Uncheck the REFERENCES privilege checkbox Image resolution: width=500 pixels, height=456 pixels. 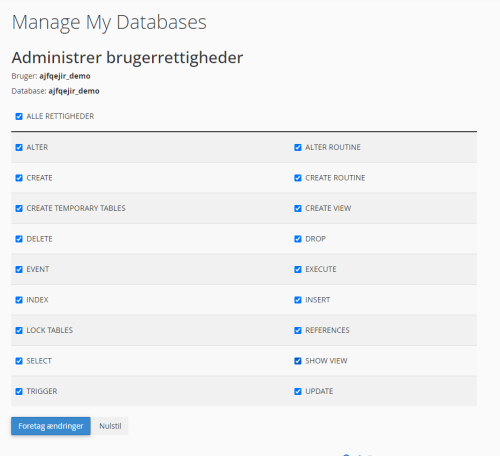298,330
